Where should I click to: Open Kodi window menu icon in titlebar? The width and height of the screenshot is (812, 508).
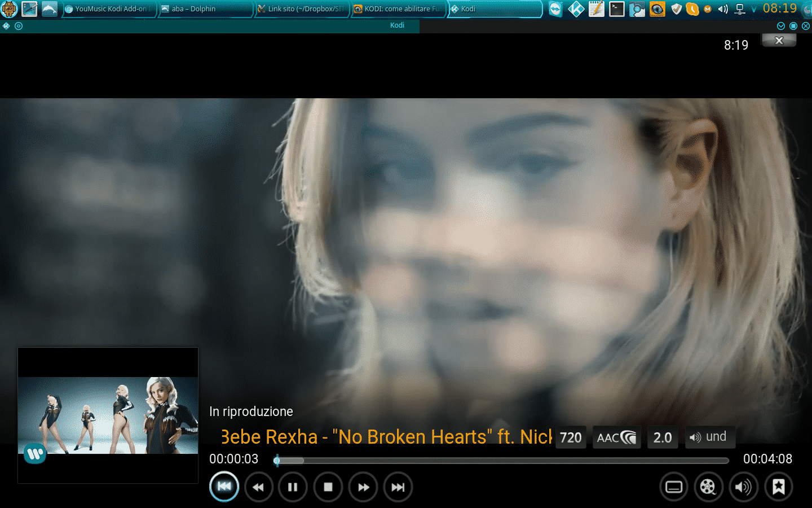[x=6, y=26]
